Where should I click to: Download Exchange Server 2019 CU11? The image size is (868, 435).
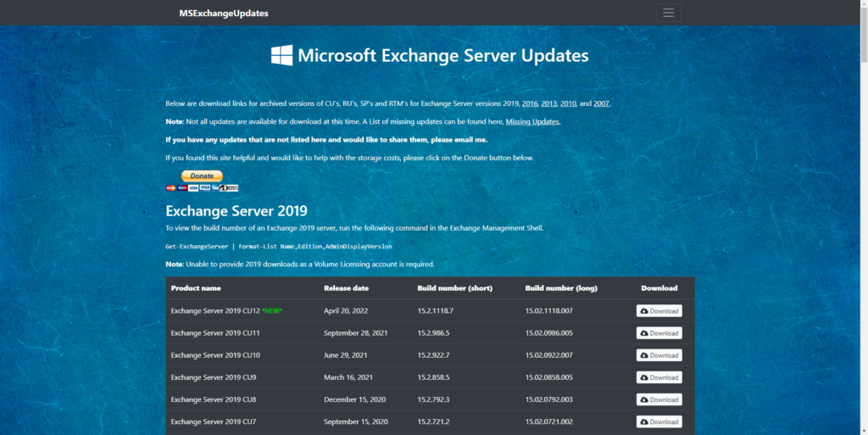(659, 333)
